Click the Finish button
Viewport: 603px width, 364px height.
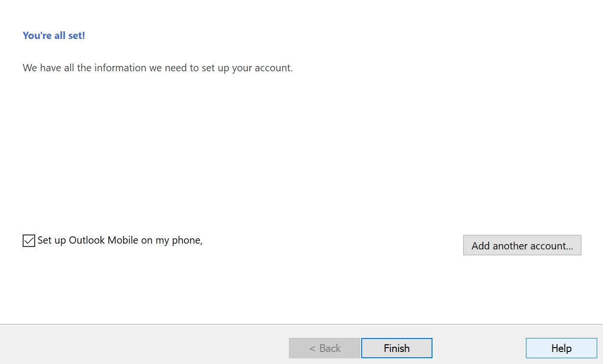(x=396, y=348)
